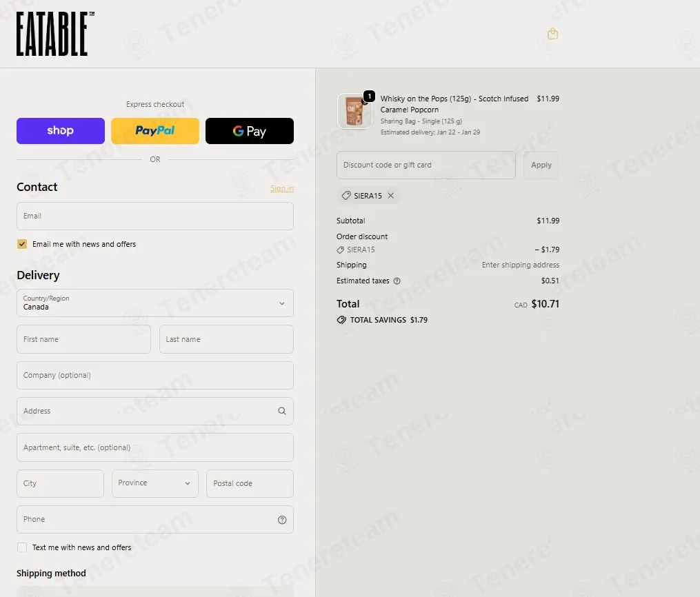The width and height of the screenshot is (700, 597).
Task: Click the estimated taxes help icon
Action: pos(397,281)
